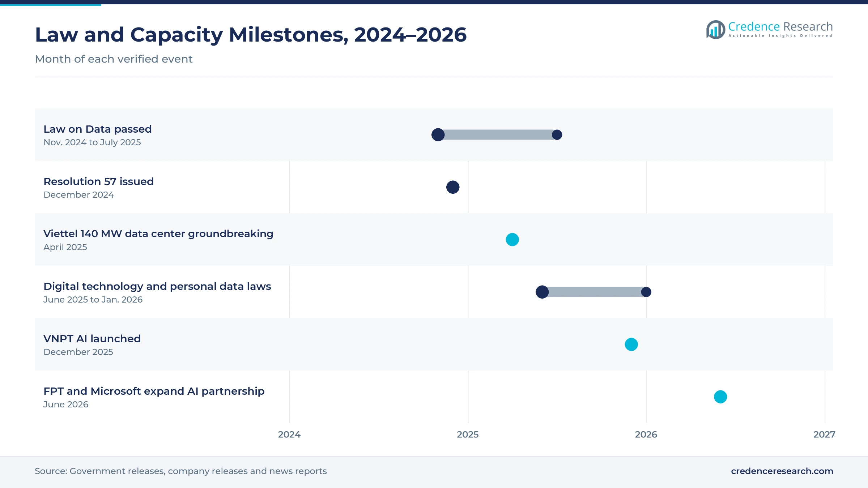Click the 'Nov. 2024 to July 2025' date text
This screenshot has height=488, width=868.
pyautogui.click(x=92, y=142)
